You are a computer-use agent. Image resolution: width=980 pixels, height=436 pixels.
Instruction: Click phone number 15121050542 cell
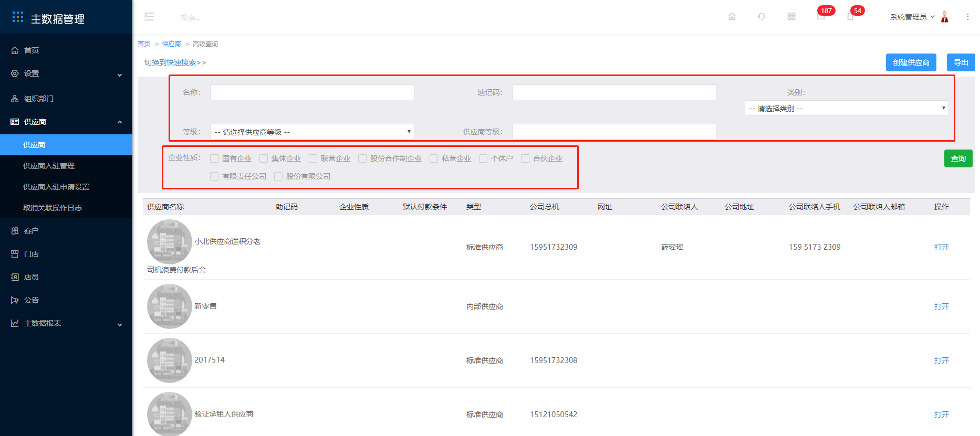554,414
